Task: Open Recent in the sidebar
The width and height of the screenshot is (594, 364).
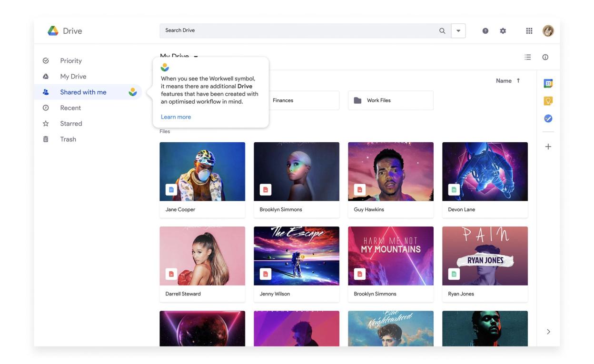Action: tap(70, 108)
